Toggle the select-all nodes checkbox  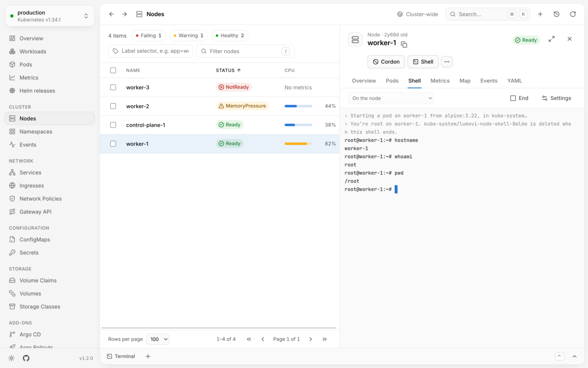pyautogui.click(x=113, y=70)
